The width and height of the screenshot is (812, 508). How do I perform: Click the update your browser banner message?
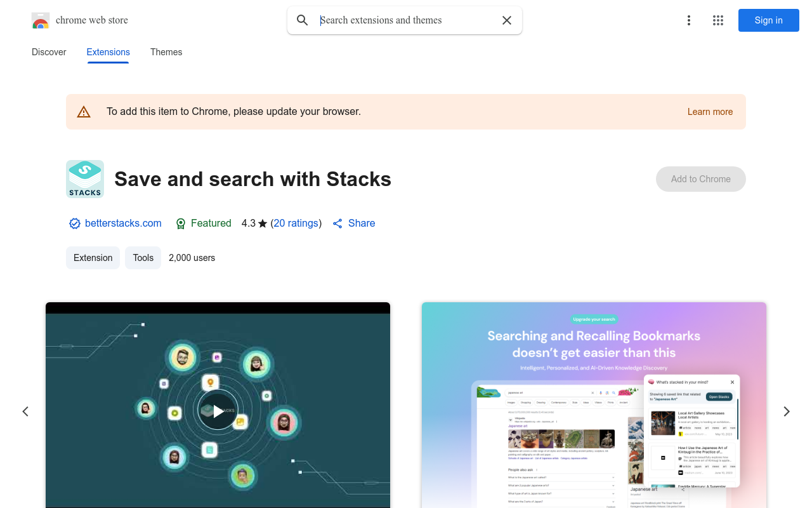click(233, 112)
